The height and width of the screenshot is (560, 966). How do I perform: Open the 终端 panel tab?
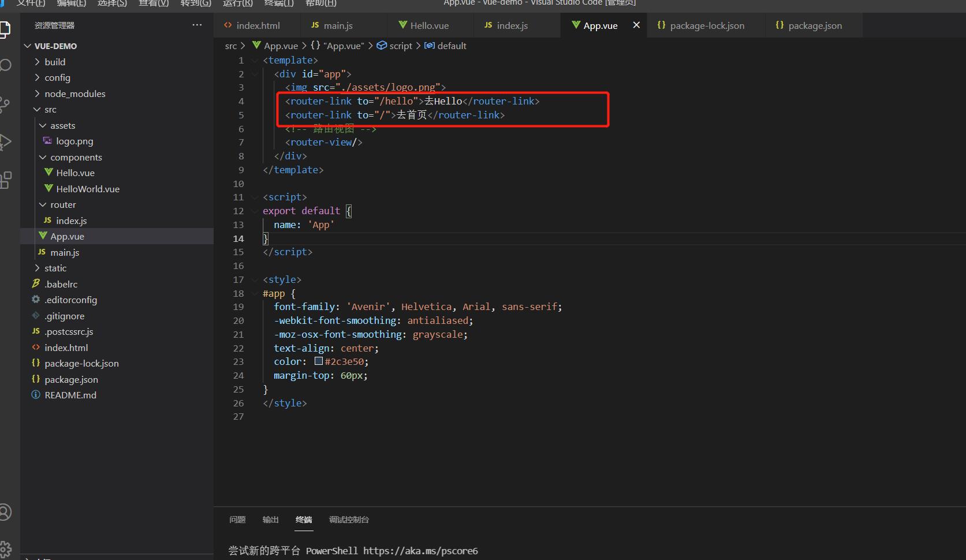(304, 520)
